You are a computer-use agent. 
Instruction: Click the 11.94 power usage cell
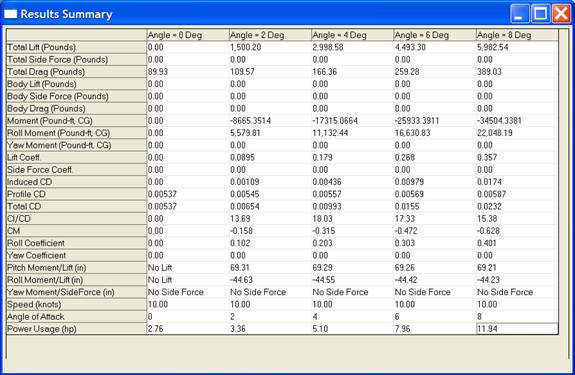517,329
